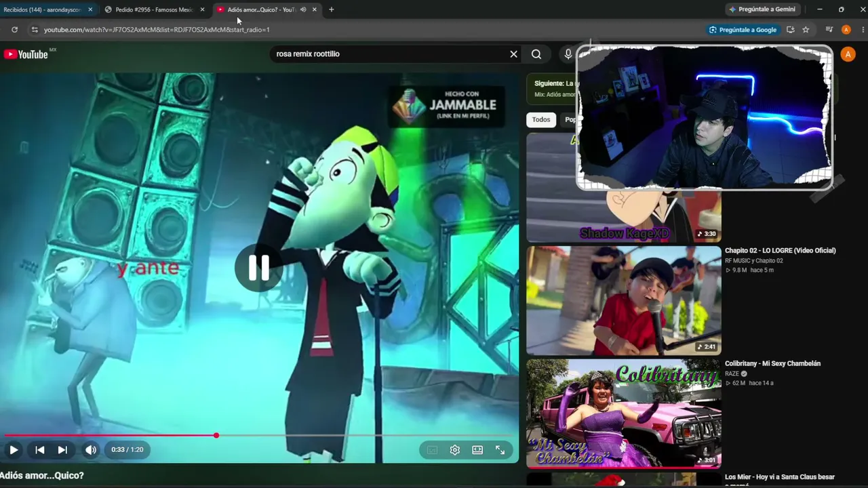
Task: Click the magnifying glass search button
Action: [536, 54]
